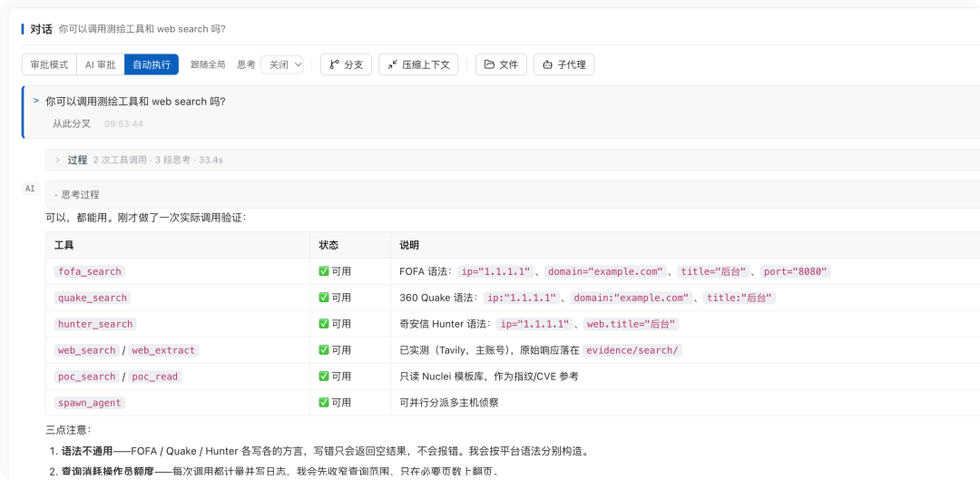Click the 对话 heading at top
This screenshot has height=480, width=980.
click(x=41, y=29)
